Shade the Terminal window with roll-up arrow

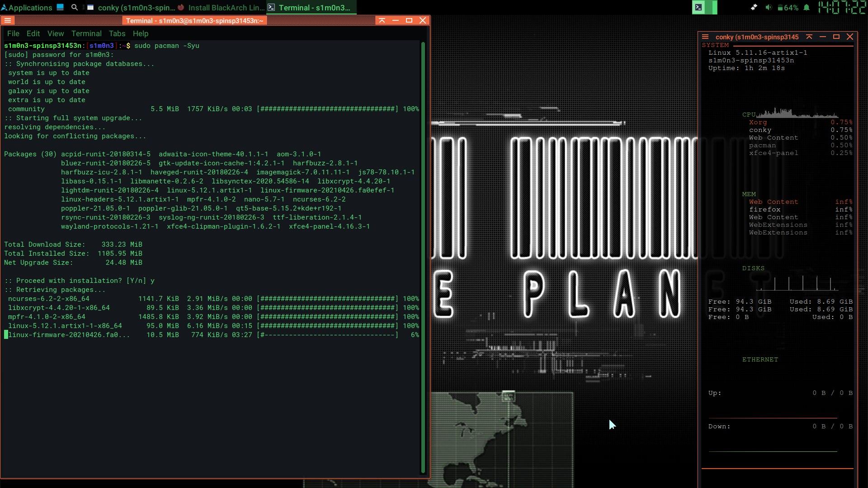point(382,20)
